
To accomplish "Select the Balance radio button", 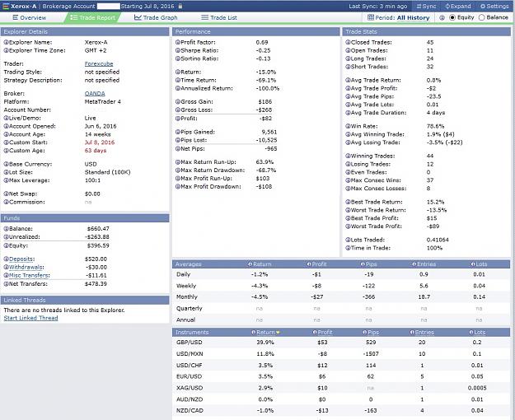I will pyautogui.click(x=481, y=18).
